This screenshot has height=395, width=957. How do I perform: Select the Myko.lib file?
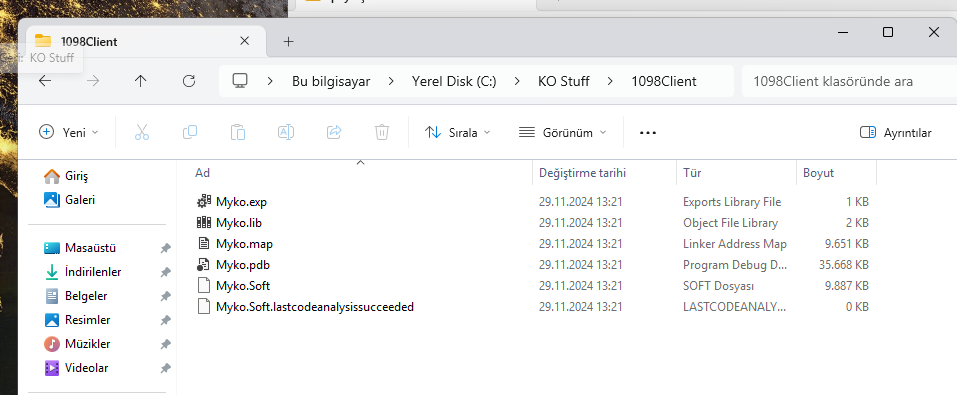(x=239, y=223)
